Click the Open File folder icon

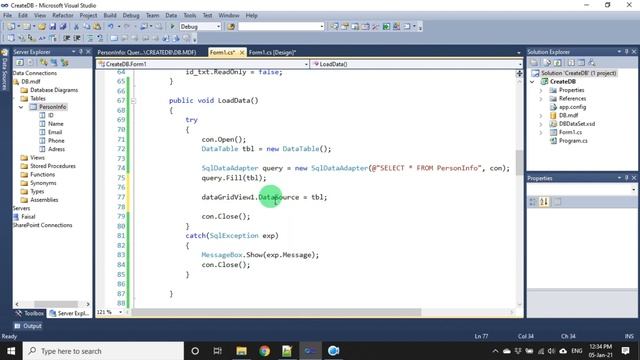(42, 27)
